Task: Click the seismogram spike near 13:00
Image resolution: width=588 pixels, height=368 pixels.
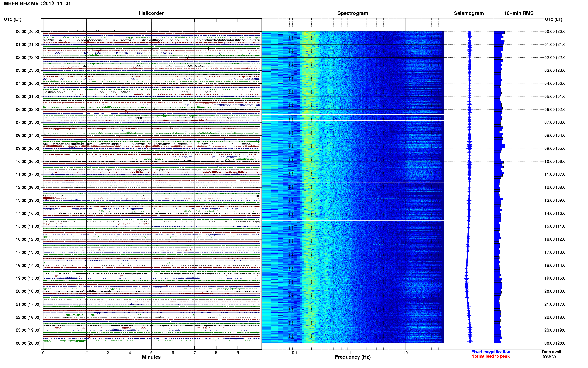Action: [469, 198]
